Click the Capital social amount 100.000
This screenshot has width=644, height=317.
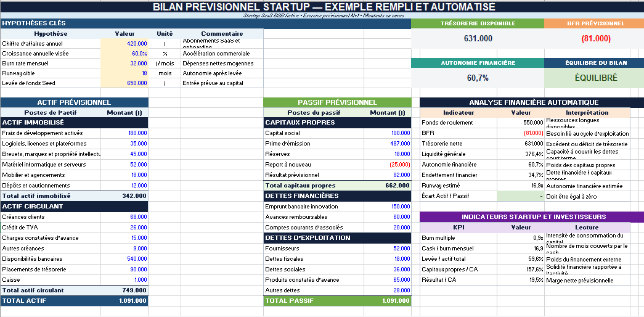387,133
